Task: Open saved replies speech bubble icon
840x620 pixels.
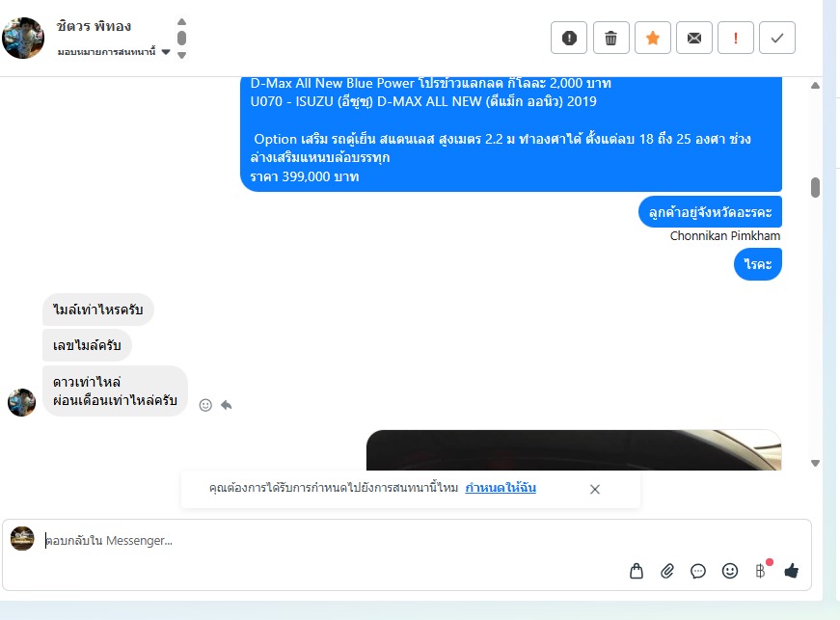Action: 698,571
